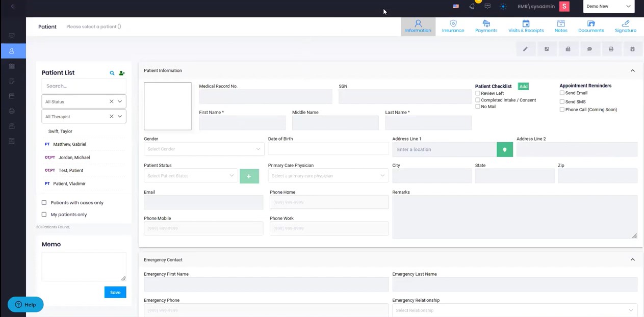Select the print icon in the action toolbar
Image resolution: width=644 pixels, height=317 pixels.
coord(611,48)
